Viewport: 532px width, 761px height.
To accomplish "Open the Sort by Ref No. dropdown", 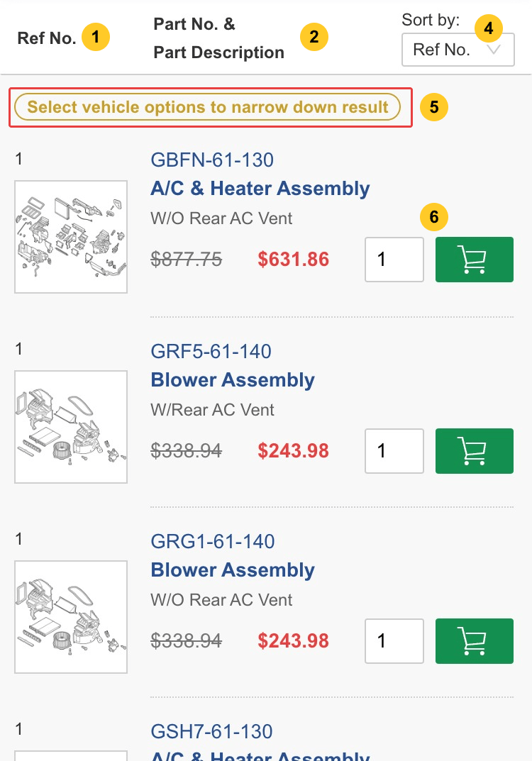I will [458, 49].
